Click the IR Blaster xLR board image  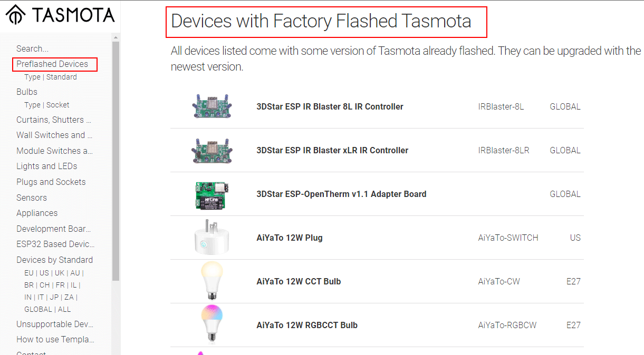point(212,150)
